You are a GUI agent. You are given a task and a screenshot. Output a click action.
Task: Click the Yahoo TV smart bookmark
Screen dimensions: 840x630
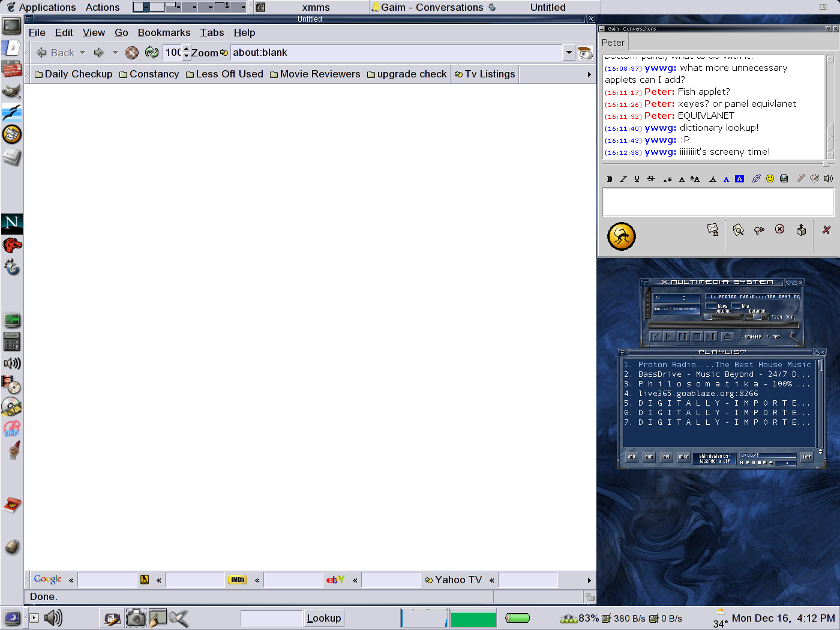[453, 580]
